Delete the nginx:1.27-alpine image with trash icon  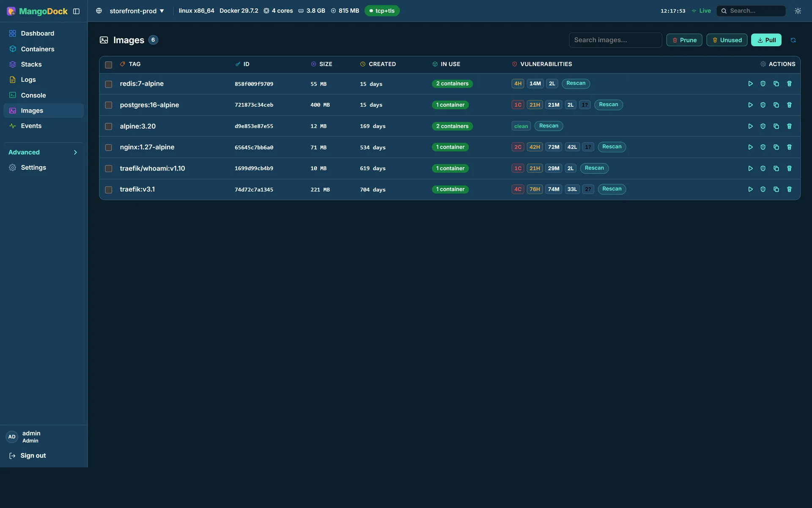(x=789, y=147)
